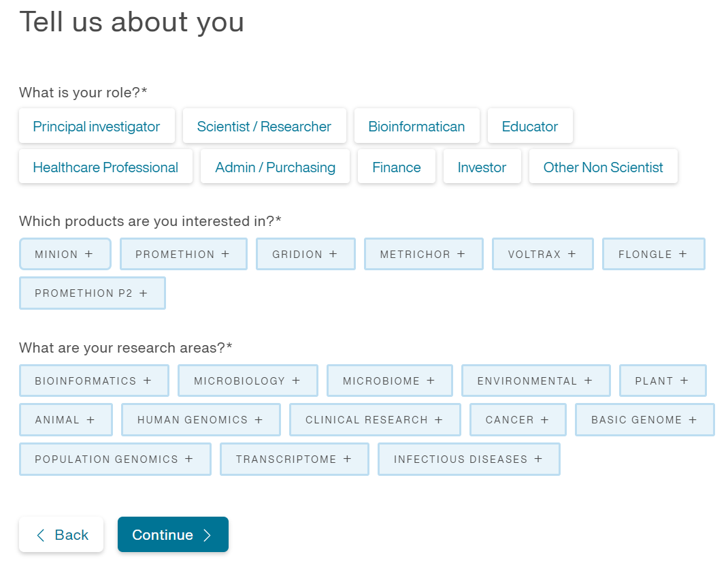728x565 pixels.
Task: Toggle the GridION product interest
Action: point(305,254)
